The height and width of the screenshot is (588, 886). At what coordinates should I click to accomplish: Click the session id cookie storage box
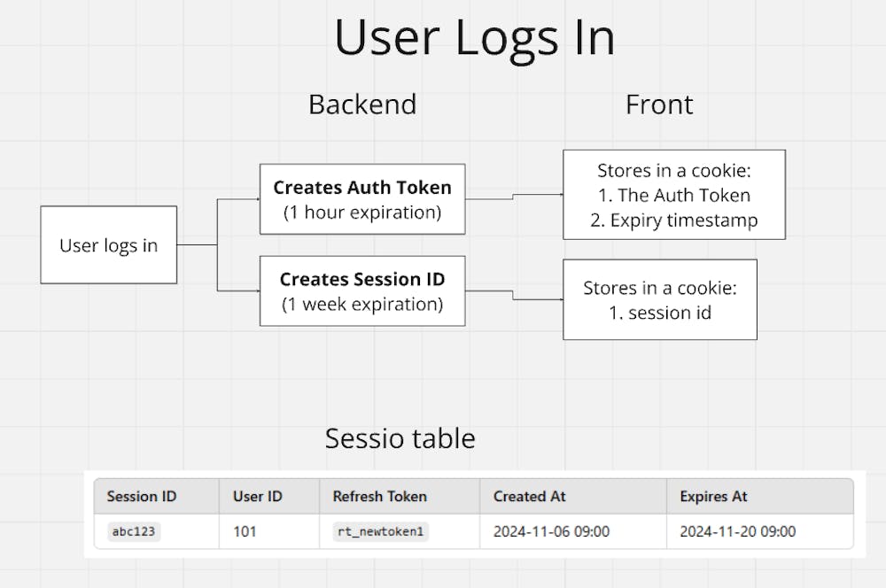pos(660,299)
